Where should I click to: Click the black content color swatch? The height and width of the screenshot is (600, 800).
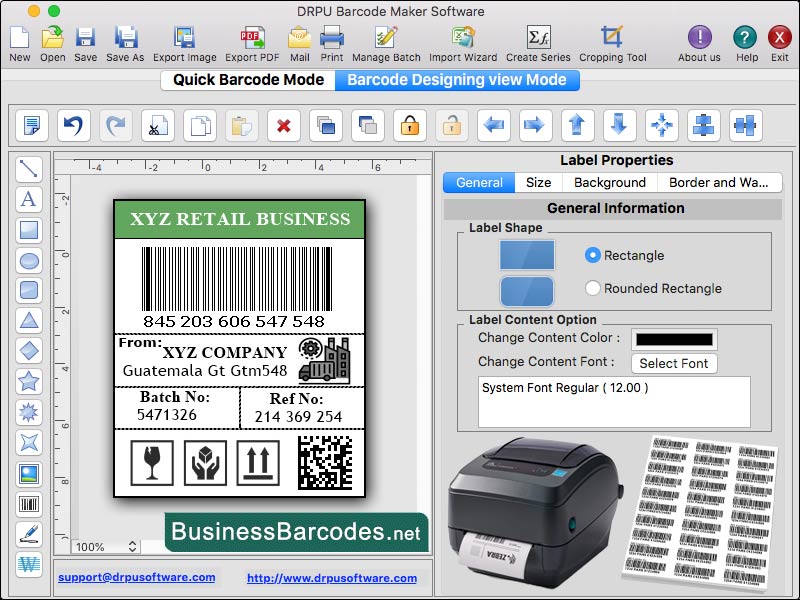674,339
